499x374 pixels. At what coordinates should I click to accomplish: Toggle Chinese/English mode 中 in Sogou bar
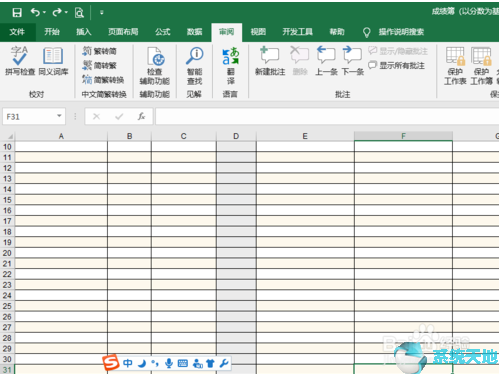click(128, 363)
